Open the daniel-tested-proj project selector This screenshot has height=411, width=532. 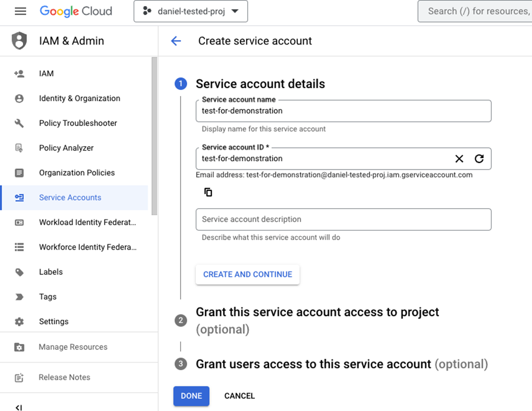190,11
